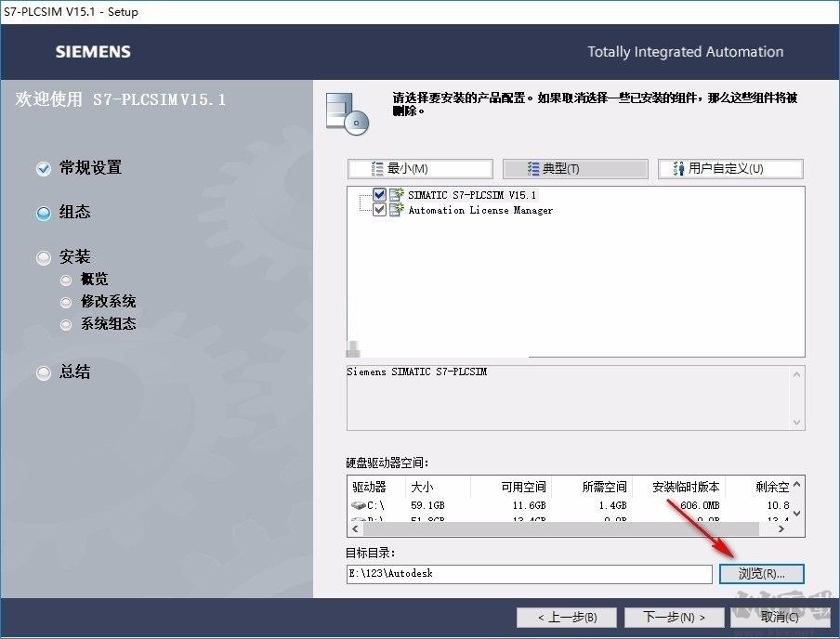Click the computer and disc setup icon
The height and width of the screenshot is (639, 840).
[348, 113]
